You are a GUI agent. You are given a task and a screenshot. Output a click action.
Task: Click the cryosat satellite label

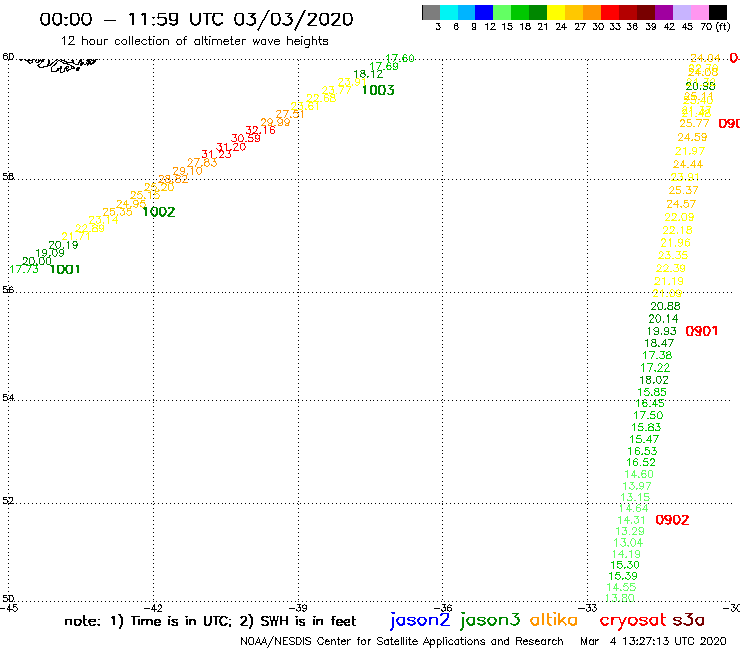(632, 621)
